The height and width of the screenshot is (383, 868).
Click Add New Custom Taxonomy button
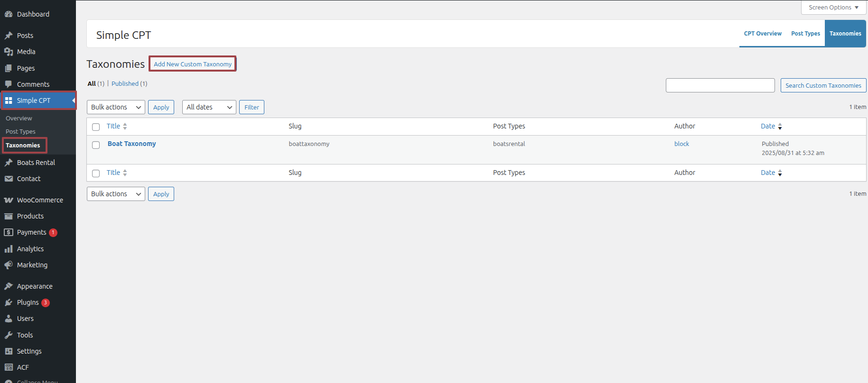click(x=193, y=64)
